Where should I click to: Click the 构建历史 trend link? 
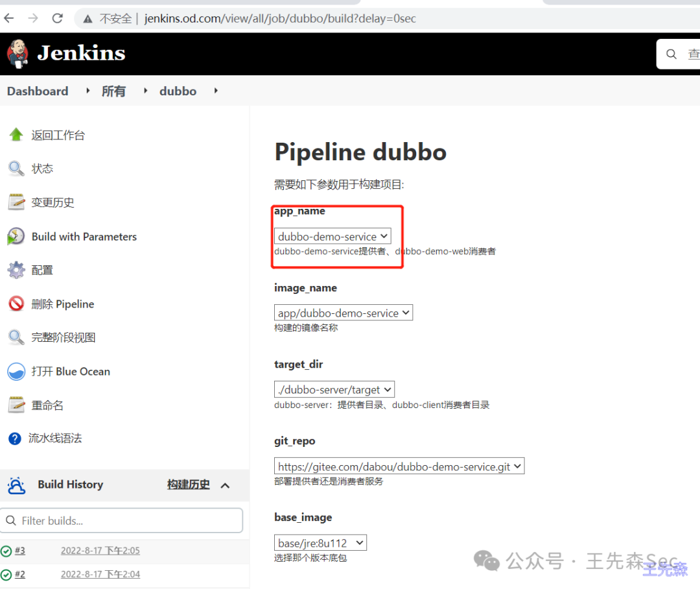(x=189, y=485)
